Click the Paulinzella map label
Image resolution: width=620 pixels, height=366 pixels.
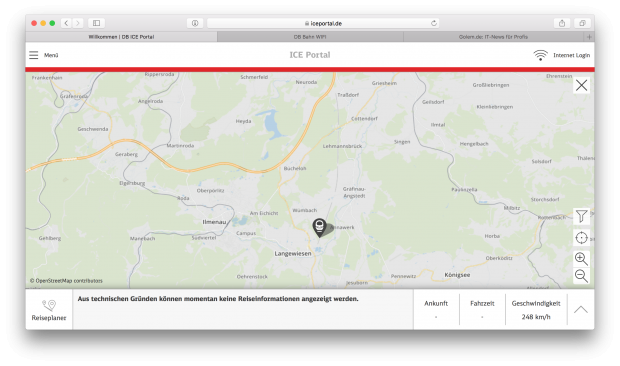(464, 189)
